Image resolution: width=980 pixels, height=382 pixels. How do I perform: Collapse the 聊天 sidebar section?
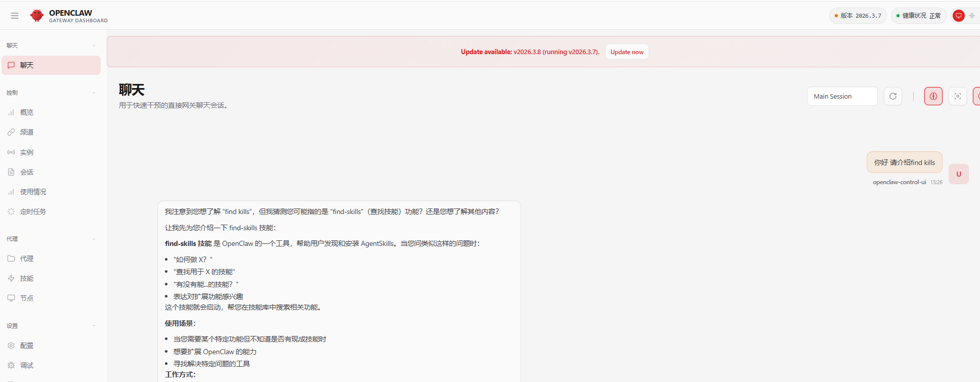pyautogui.click(x=94, y=46)
